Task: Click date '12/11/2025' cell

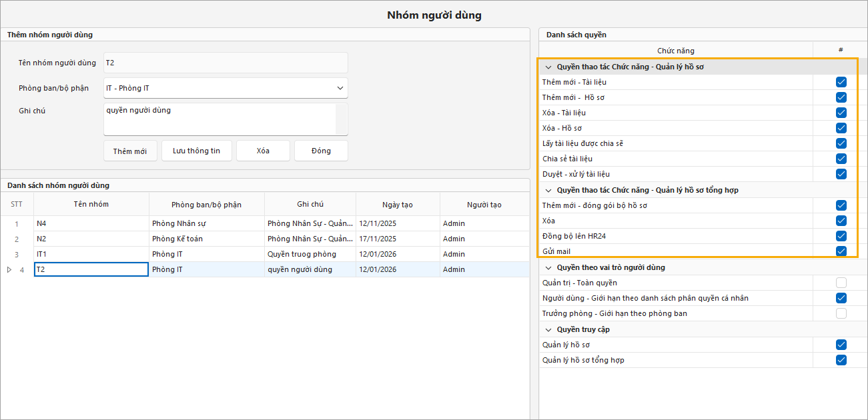Action: click(398, 223)
